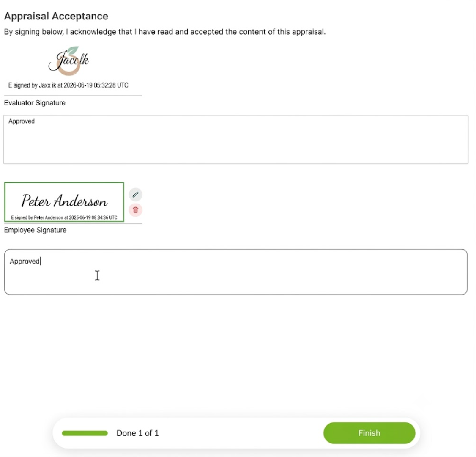Click the Appraisal Acceptance heading
The height and width of the screenshot is (457, 476).
click(56, 16)
